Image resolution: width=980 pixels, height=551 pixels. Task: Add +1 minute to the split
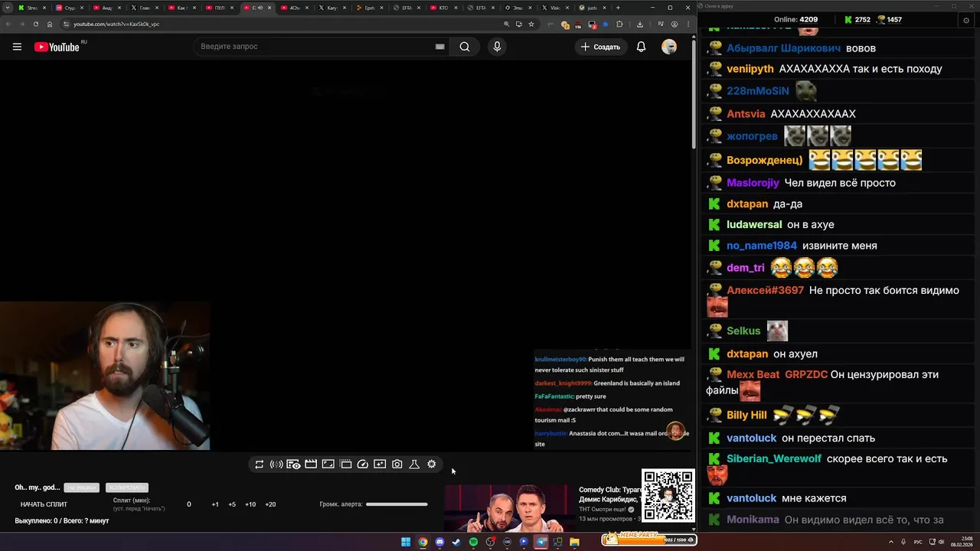point(215,504)
